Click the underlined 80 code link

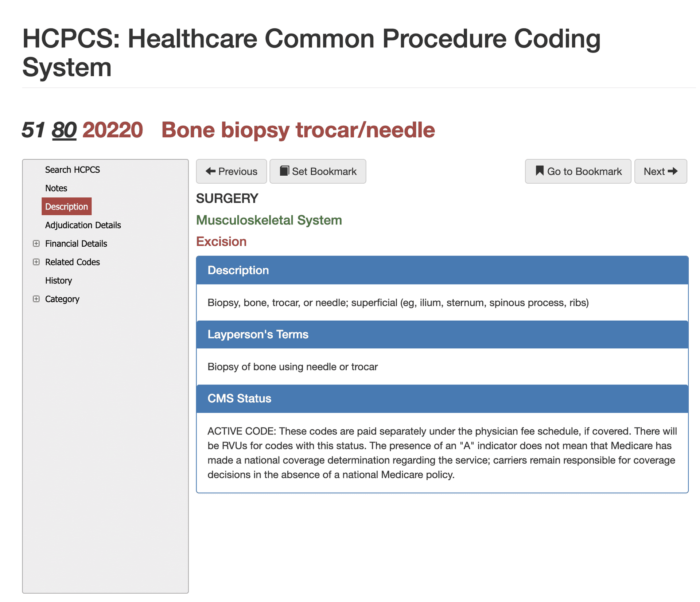tap(64, 130)
